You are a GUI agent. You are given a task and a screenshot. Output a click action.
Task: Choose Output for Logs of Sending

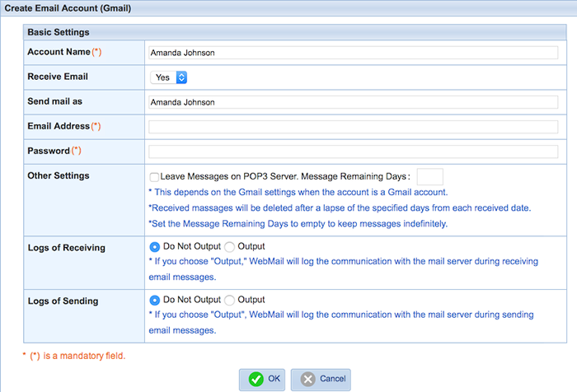[x=229, y=300]
